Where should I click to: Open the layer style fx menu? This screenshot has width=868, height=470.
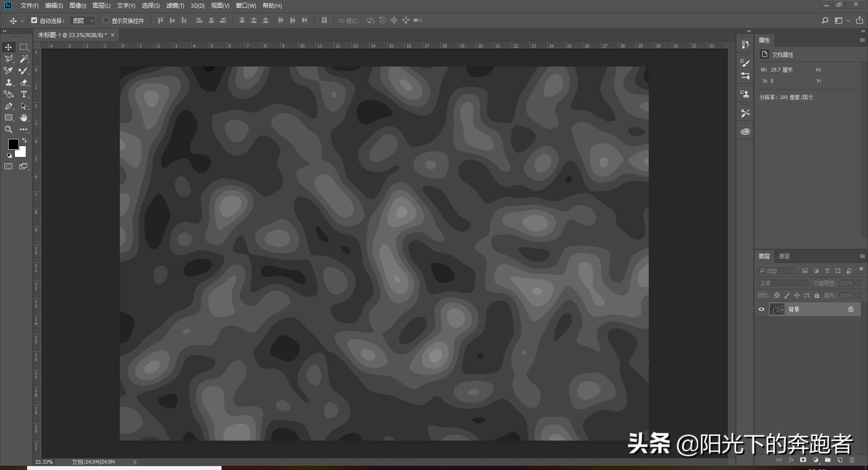click(791, 460)
